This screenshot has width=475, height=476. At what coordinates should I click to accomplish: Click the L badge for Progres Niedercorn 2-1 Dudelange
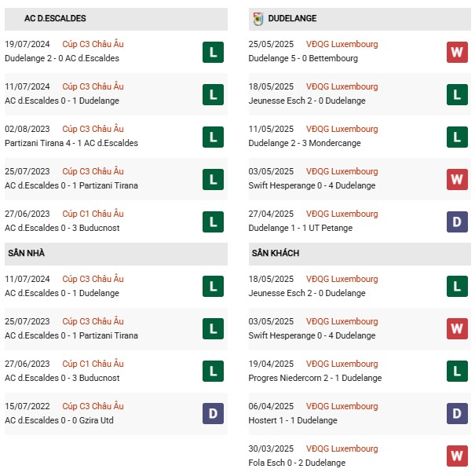coord(457,371)
